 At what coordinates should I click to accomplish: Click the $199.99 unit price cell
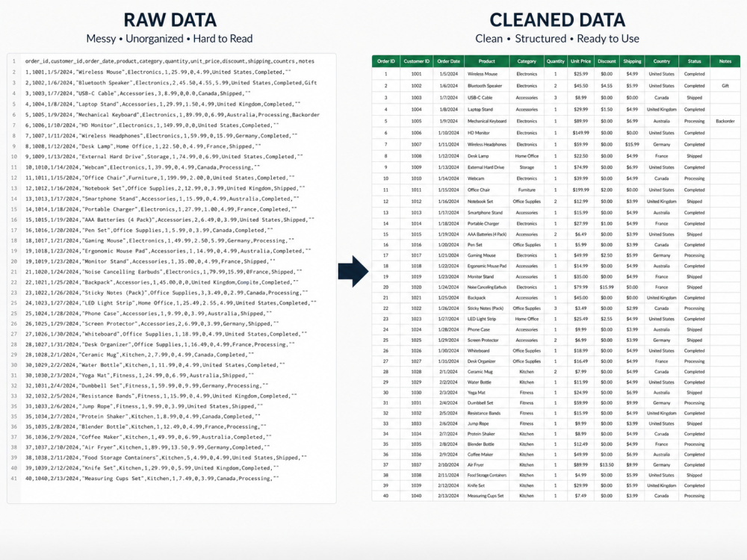point(580,190)
